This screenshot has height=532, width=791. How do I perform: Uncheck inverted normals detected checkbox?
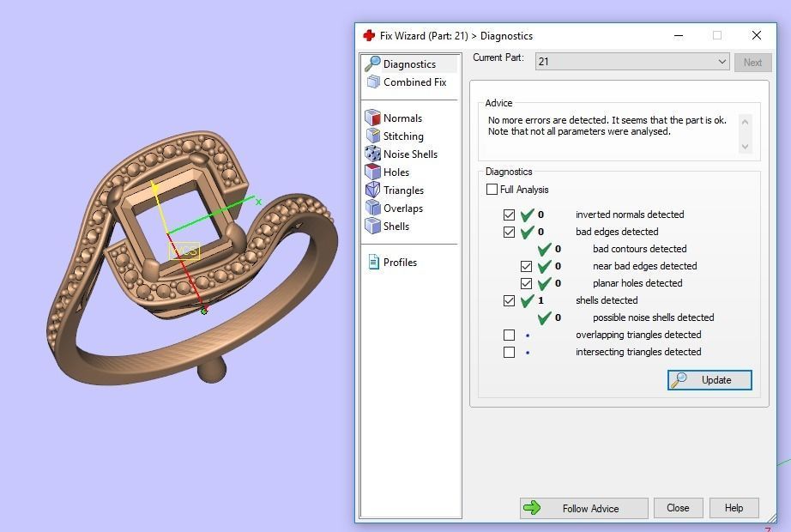pos(509,215)
